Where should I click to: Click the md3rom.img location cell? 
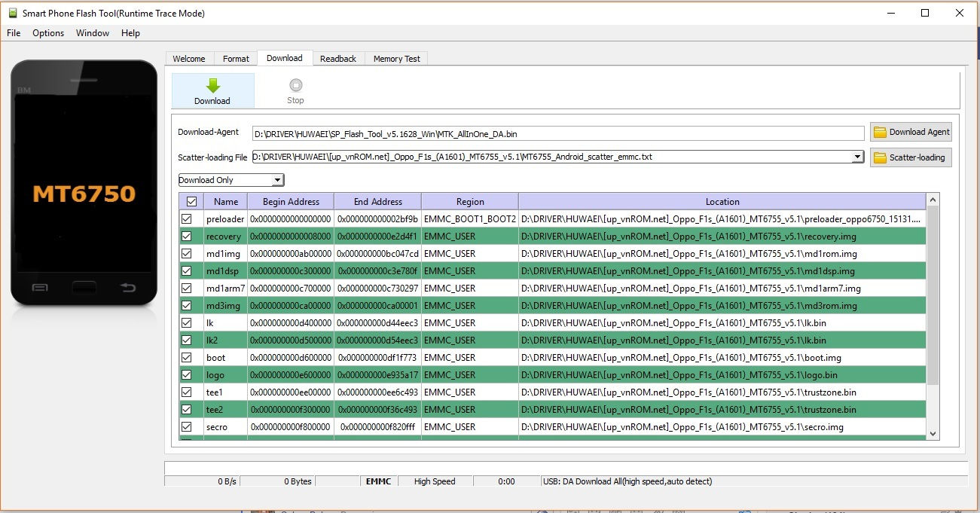(x=722, y=305)
